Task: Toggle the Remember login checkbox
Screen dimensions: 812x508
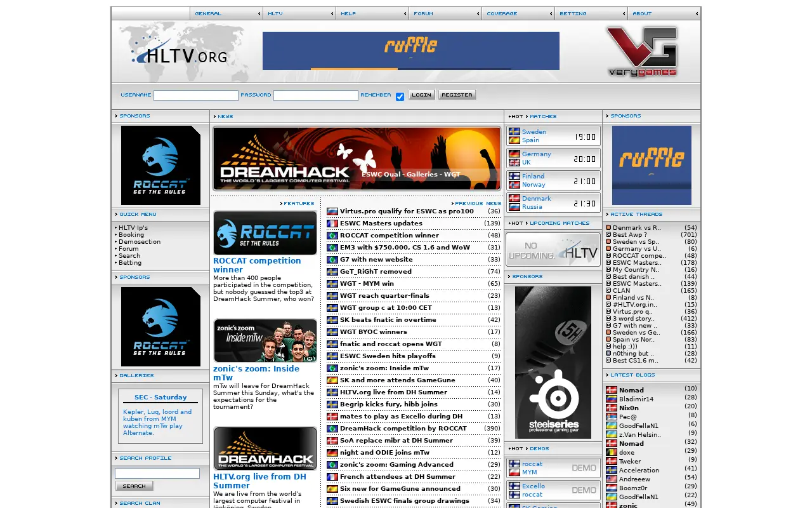Action: pyautogui.click(x=400, y=97)
